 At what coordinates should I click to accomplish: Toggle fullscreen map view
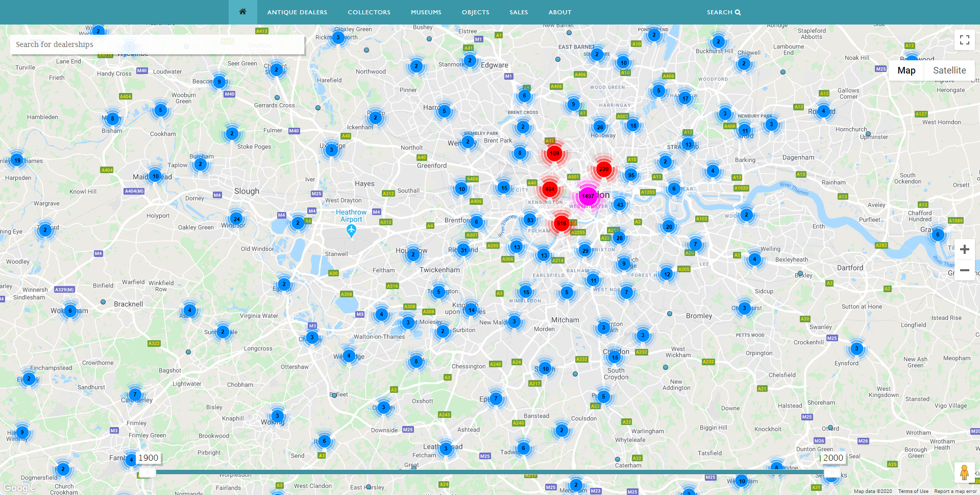[x=964, y=40]
